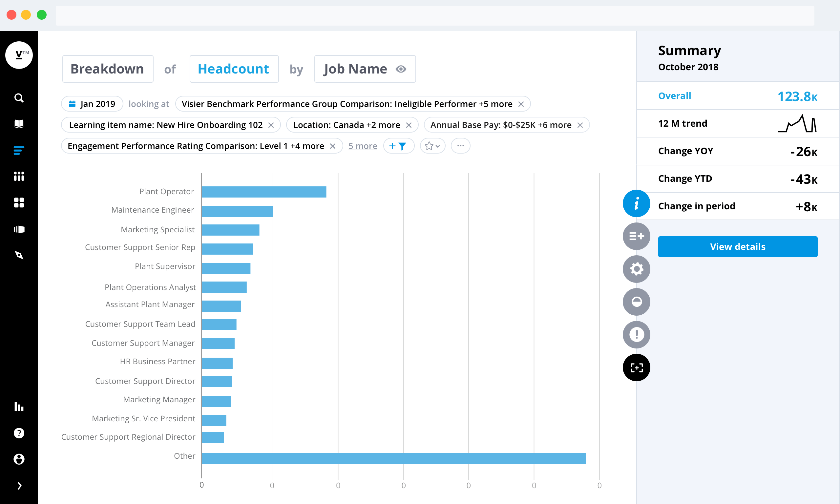Click the Assistant Plant Manager label
The width and height of the screenshot is (840, 504).
click(x=150, y=304)
